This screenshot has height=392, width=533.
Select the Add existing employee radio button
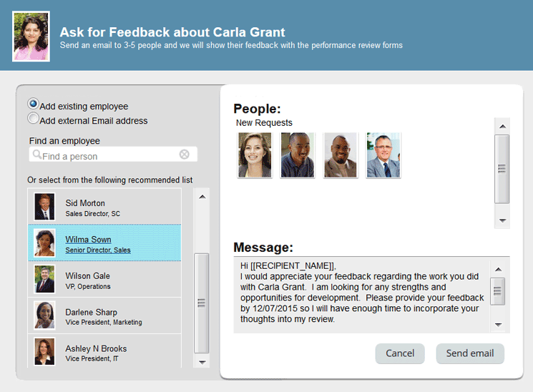pos(33,104)
